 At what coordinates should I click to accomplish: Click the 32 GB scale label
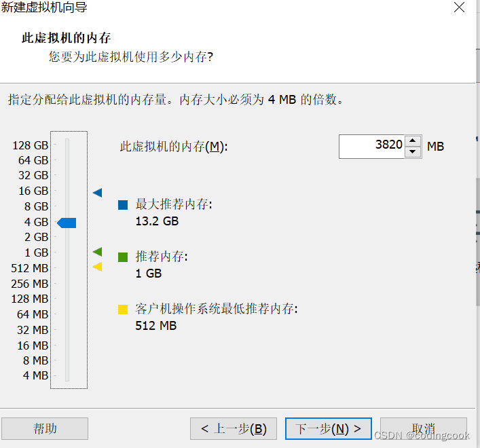pyautogui.click(x=33, y=175)
